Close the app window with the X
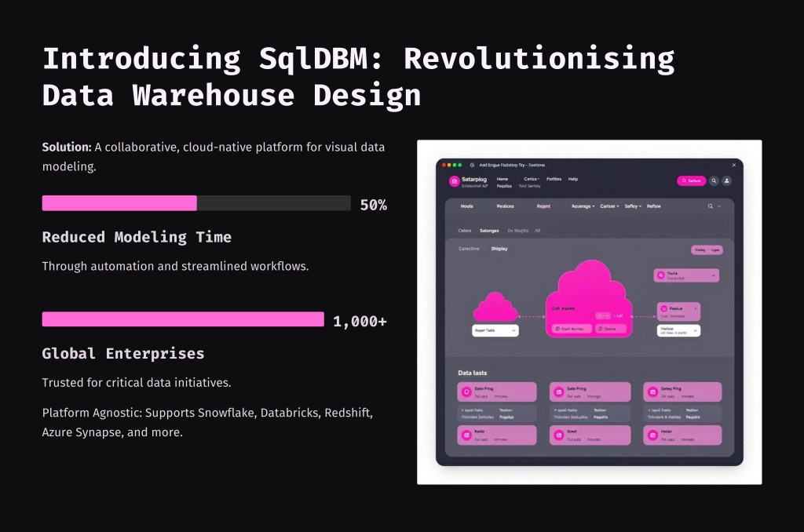 pyautogui.click(x=734, y=165)
